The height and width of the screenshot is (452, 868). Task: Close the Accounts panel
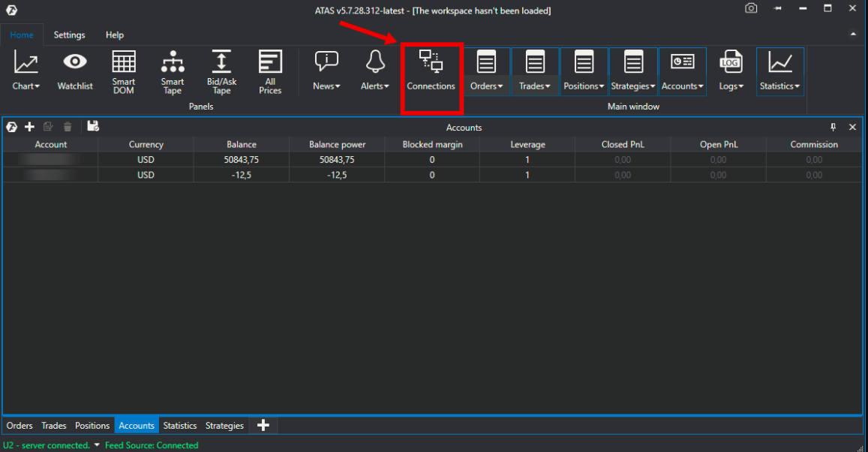[x=852, y=128]
